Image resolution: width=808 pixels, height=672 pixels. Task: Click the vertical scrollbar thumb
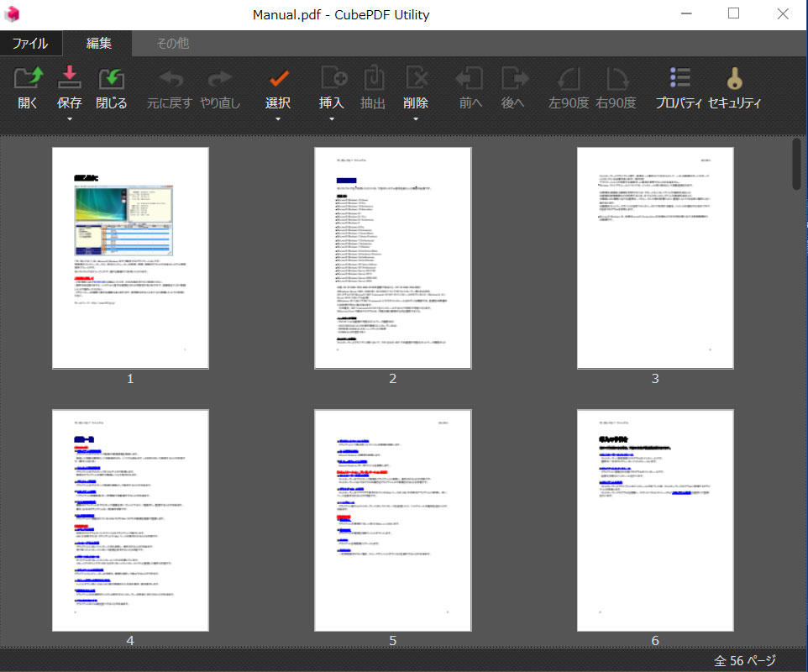[x=796, y=164]
